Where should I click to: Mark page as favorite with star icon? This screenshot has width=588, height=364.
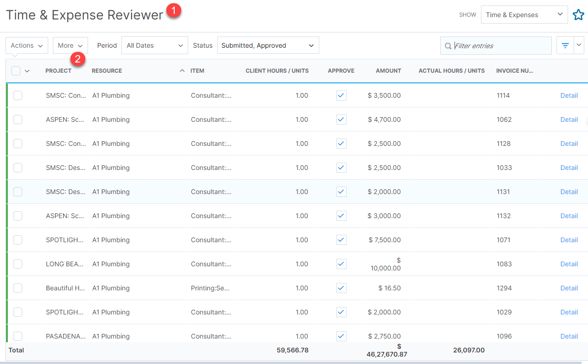tap(578, 15)
